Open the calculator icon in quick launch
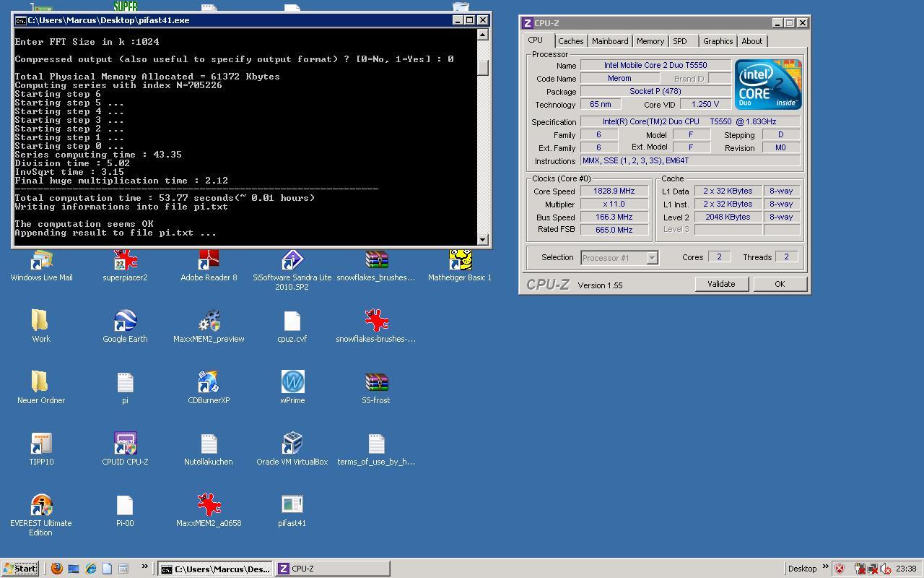The image size is (924, 578). tap(123, 569)
